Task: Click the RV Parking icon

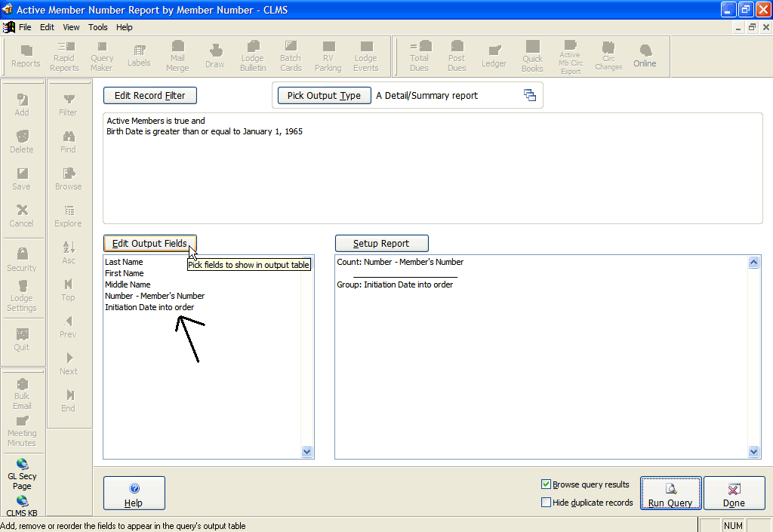Action: click(328, 57)
